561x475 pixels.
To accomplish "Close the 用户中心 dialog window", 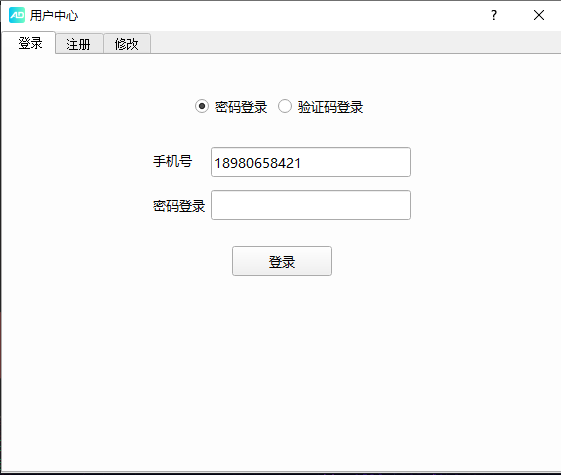I will pyautogui.click(x=539, y=15).
